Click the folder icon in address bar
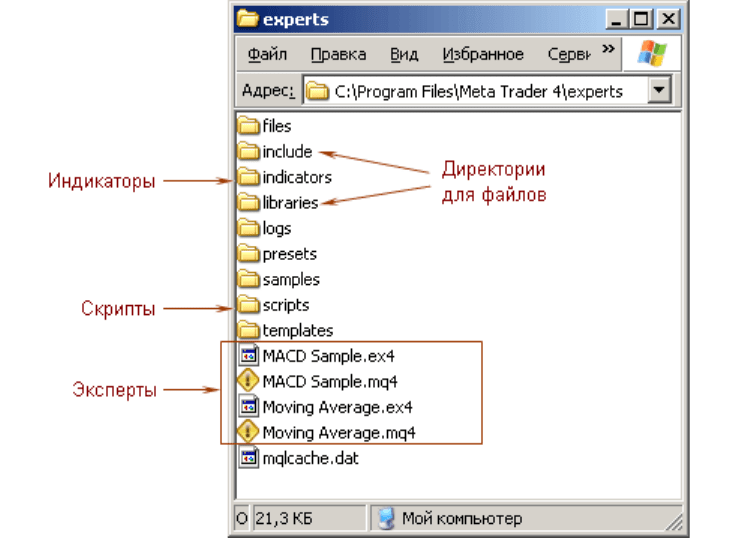 point(317,91)
